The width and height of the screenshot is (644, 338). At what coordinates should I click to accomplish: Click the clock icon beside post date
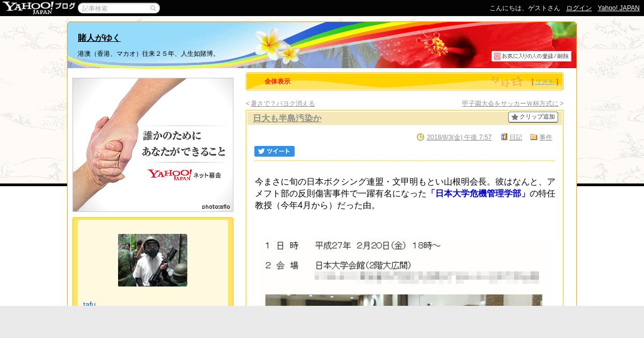420,137
